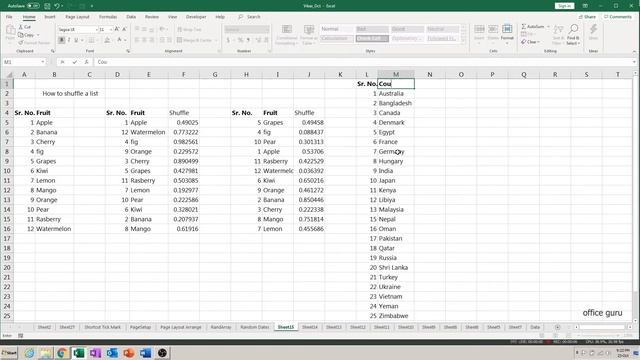Viewport: 640px width, 360px height.
Task: Open the Comments pane button
Action: click(618, 17)
